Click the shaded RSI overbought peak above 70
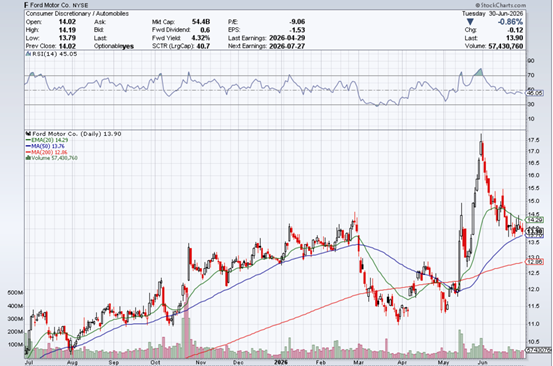The height and width of the screenshot is (366, 553). pyautogui.click(x=479, y=72)
